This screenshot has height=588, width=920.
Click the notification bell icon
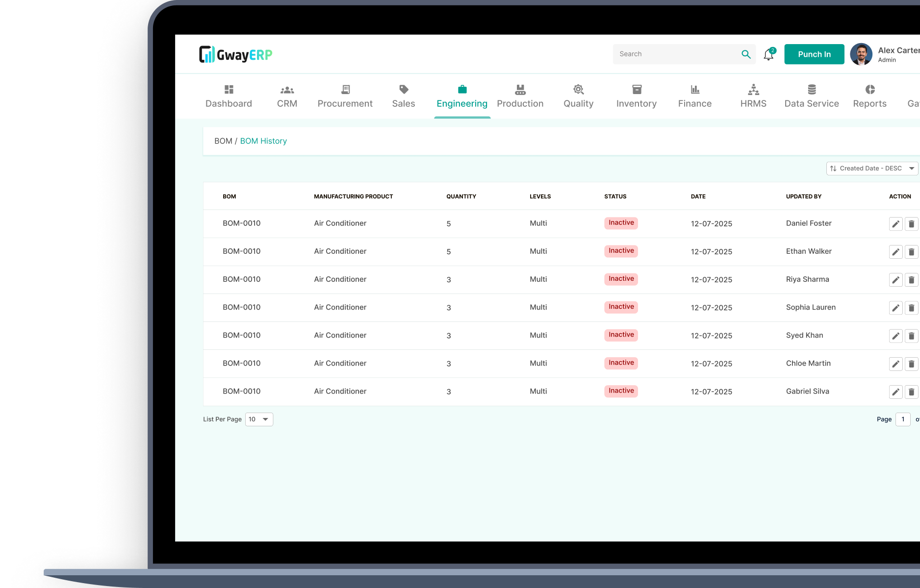(x=768, y=54)
